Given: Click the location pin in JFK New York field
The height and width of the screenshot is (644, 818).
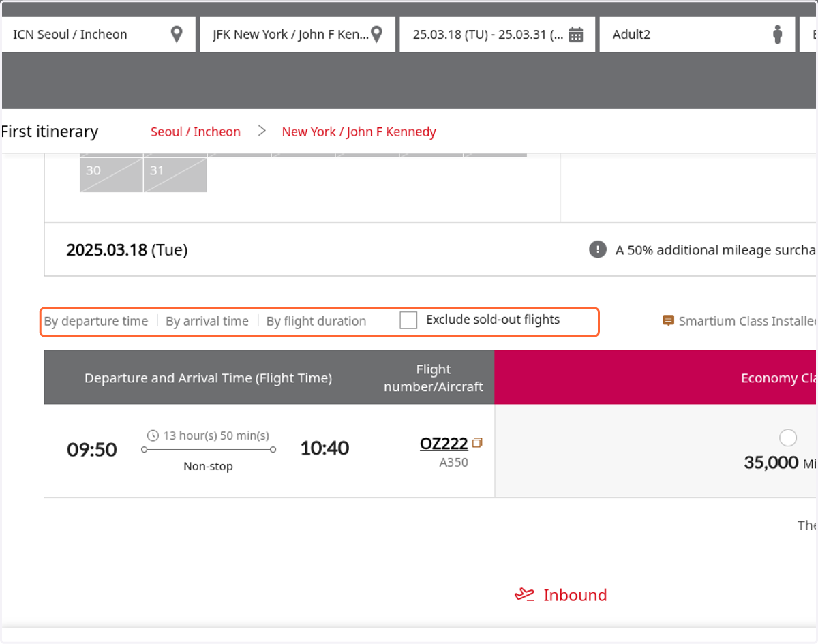Looking at the screenshot, I should tap(376, 34).
